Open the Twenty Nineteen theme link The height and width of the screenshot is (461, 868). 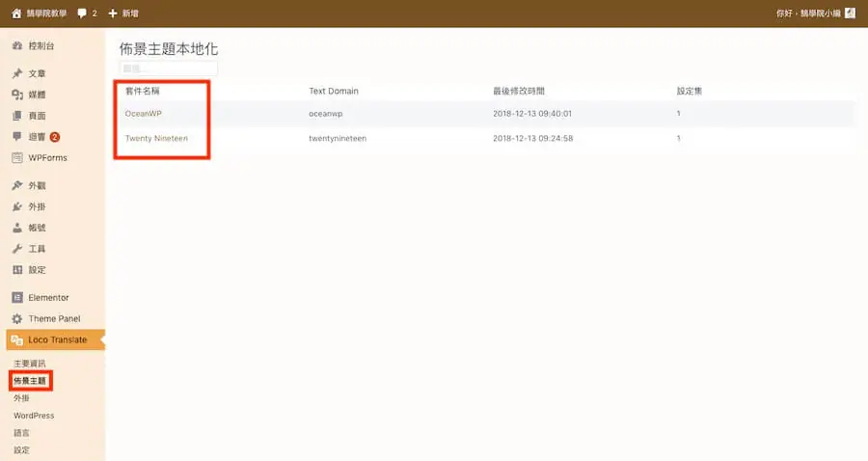coord(156,138)
